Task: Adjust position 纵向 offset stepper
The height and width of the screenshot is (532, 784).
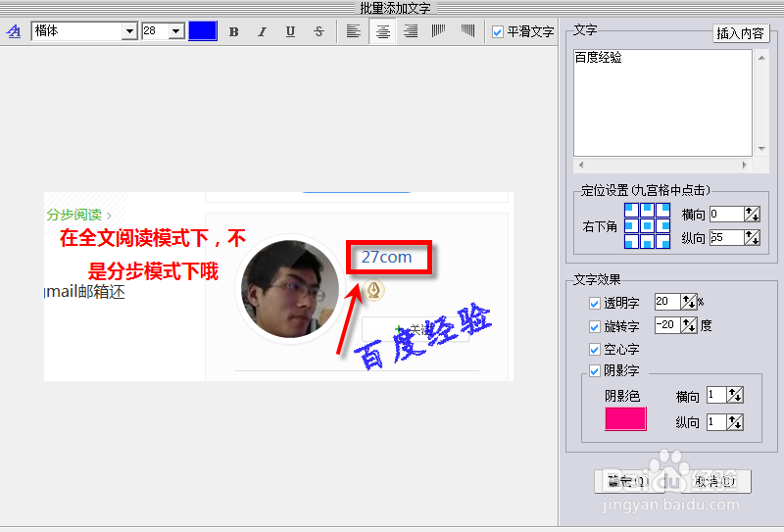Action: click(x=752, y=237)
